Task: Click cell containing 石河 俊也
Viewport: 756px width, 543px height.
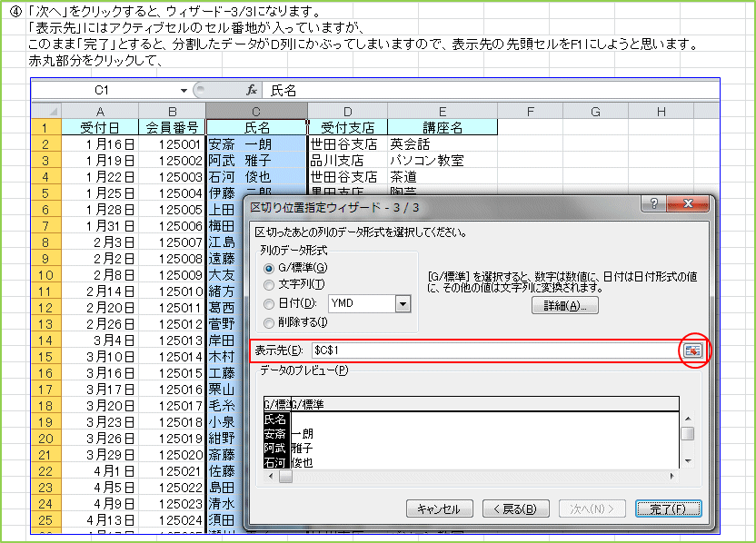Action: click(256, 177)
